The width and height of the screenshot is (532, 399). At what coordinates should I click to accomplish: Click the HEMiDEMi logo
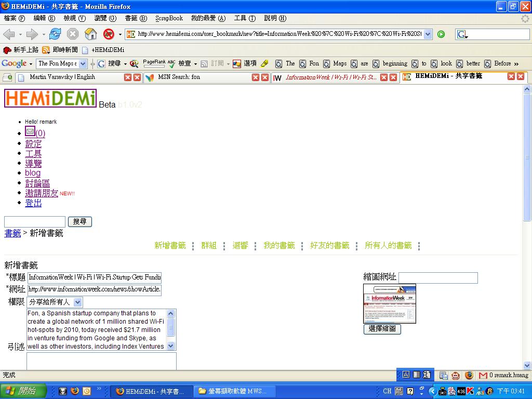point(50,98)
